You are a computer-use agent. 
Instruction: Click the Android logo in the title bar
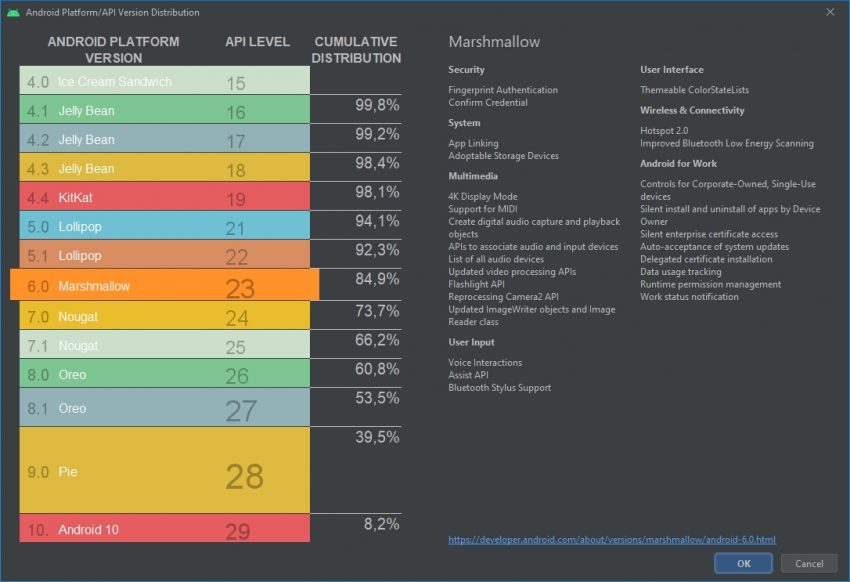pos(12,12)
